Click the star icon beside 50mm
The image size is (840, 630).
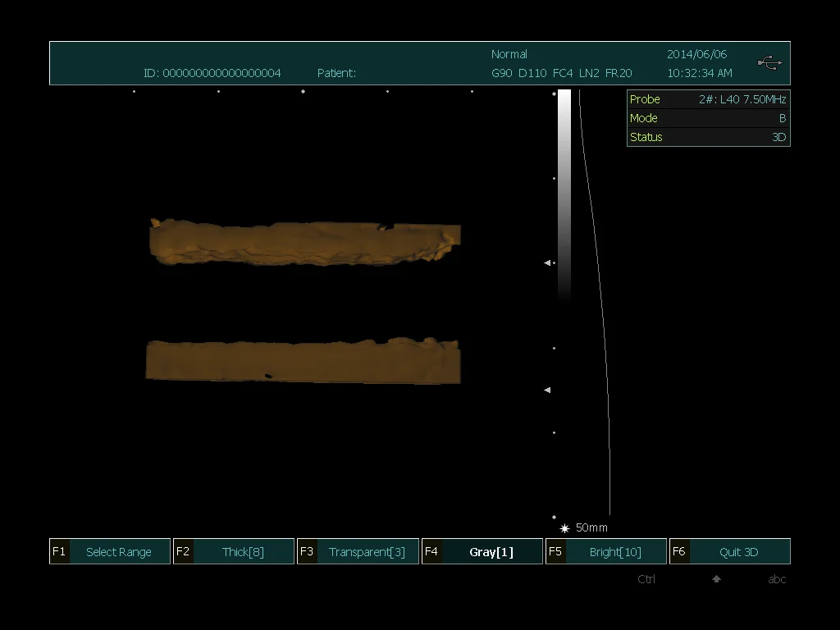[564, 528]
